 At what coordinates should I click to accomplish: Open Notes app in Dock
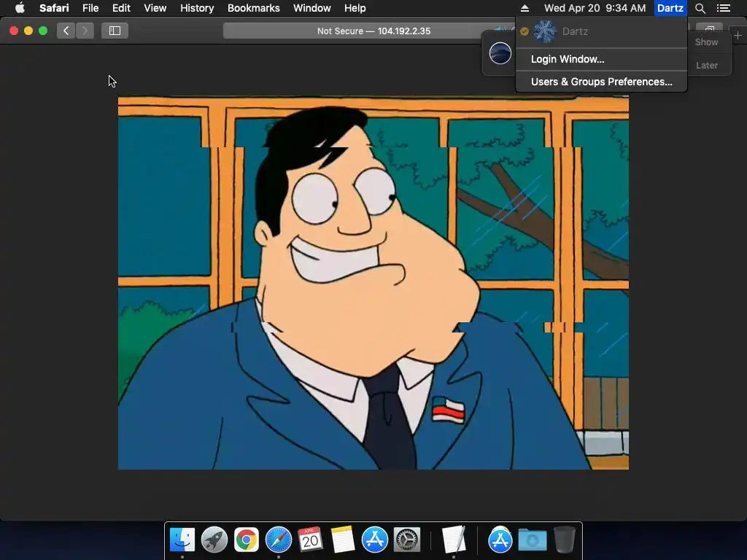point(343,540)
